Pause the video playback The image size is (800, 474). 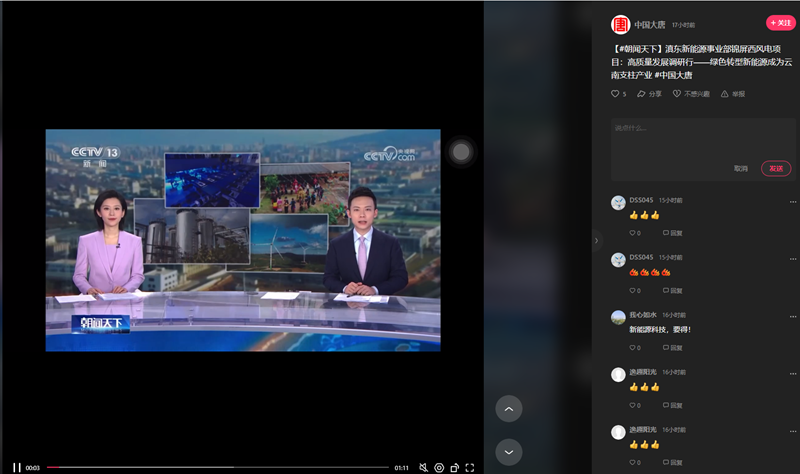[16, 467]
